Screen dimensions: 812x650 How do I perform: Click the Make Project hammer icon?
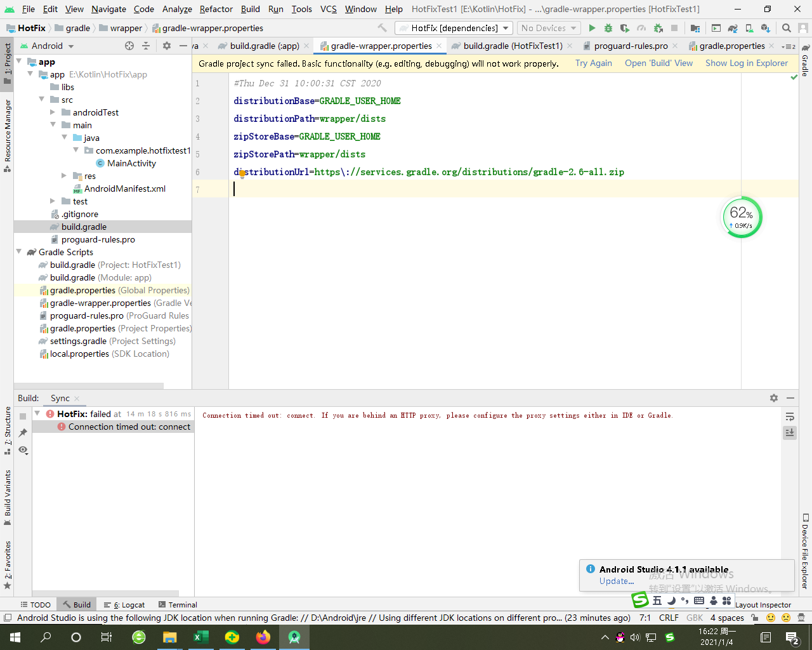pyautogui.click(x=382, y=28)
